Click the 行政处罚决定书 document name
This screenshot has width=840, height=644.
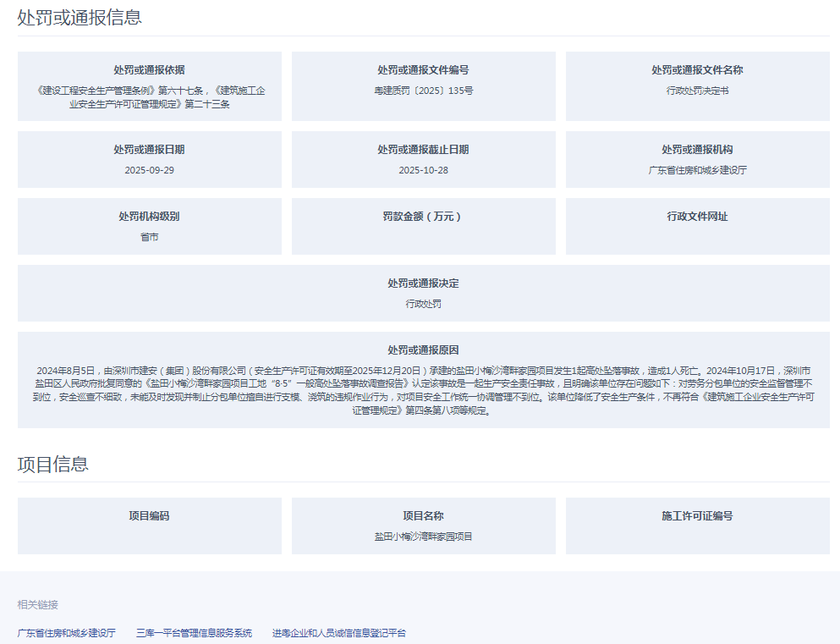[x=697, y=90]
